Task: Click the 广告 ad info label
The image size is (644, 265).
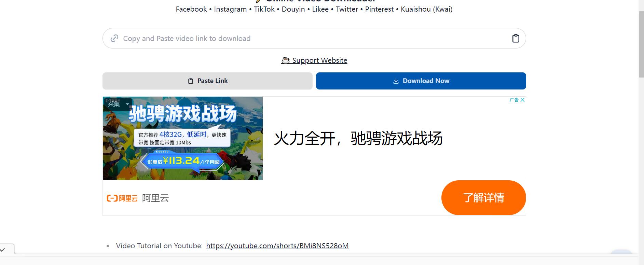Action: (514, 100)
